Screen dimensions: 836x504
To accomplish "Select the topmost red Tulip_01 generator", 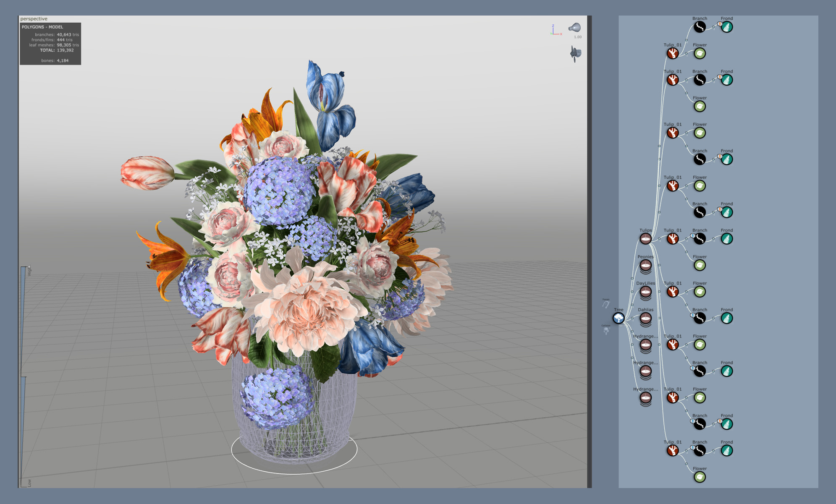I will 673,53.
